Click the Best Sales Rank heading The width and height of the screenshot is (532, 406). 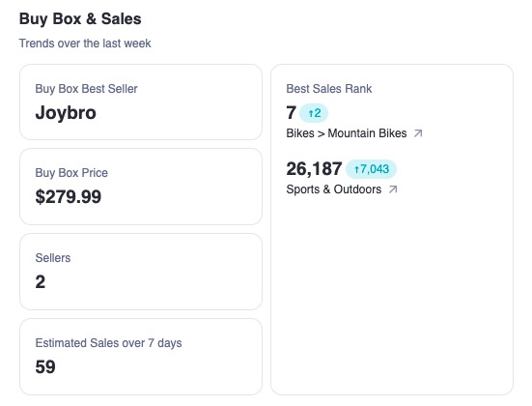click(329, 89)
